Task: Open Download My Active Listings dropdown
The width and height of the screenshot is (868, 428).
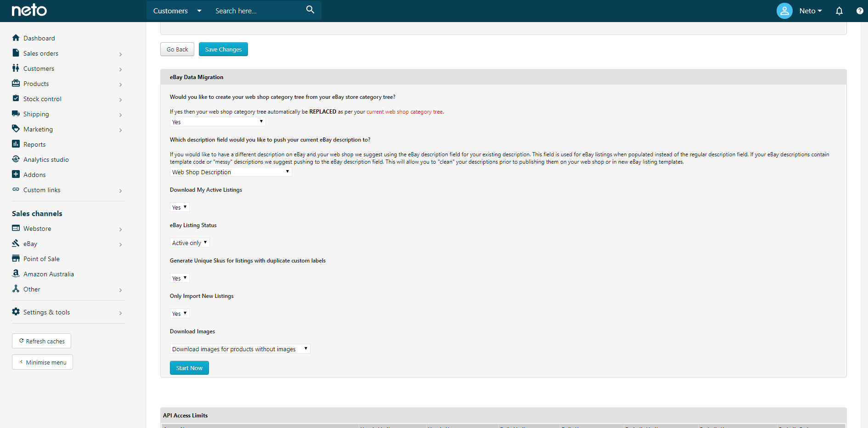Action: [x=180, y=207]
